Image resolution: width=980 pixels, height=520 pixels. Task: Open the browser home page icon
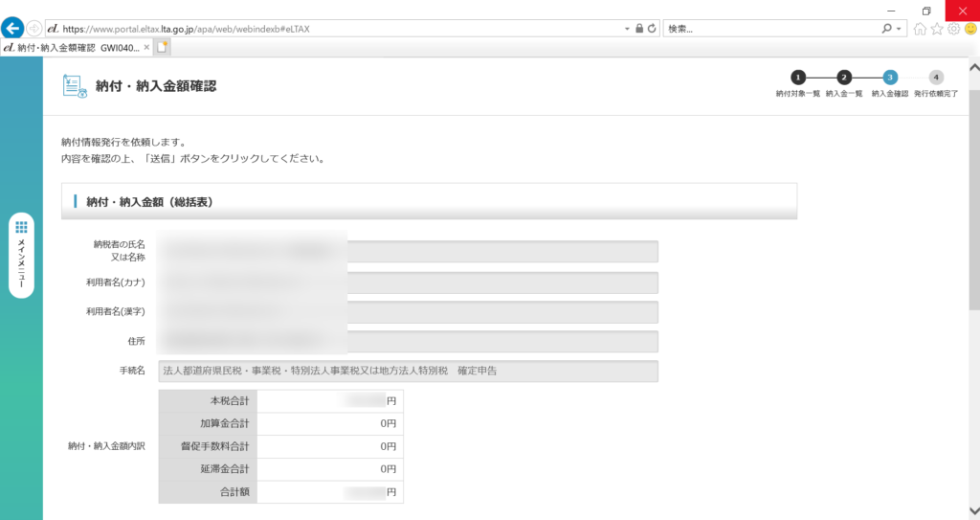coord(920,29)
